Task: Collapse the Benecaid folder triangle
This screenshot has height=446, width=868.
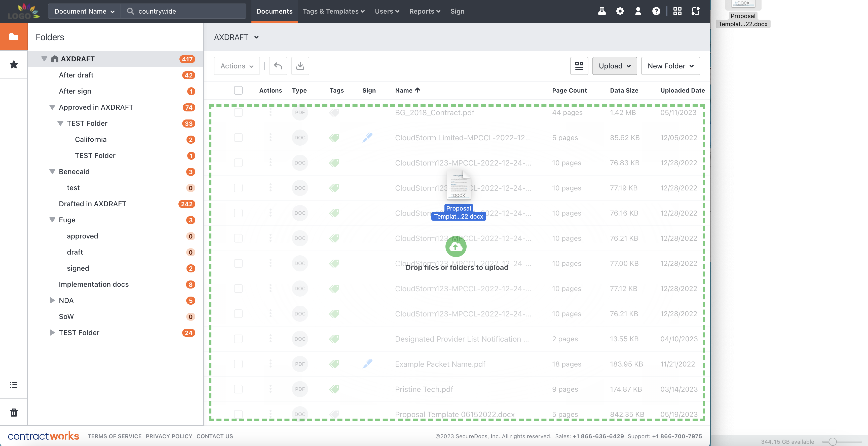Action: click(52, 172)
